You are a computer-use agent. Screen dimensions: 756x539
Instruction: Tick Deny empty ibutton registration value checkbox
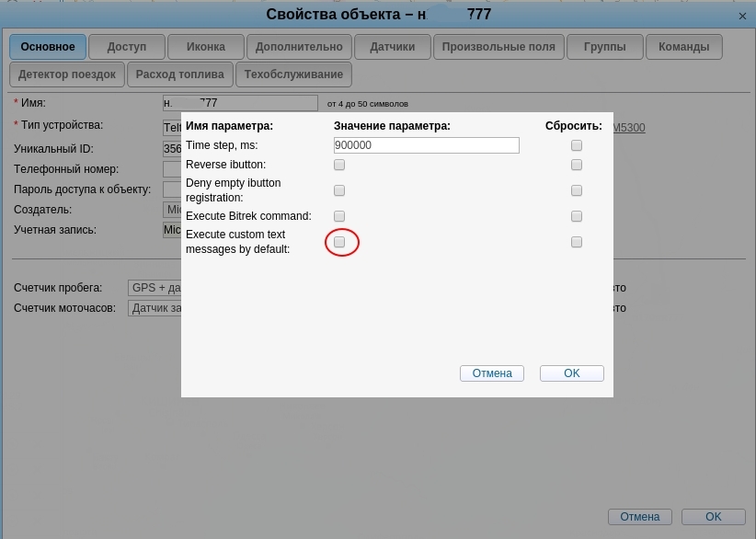click(339, 190)
